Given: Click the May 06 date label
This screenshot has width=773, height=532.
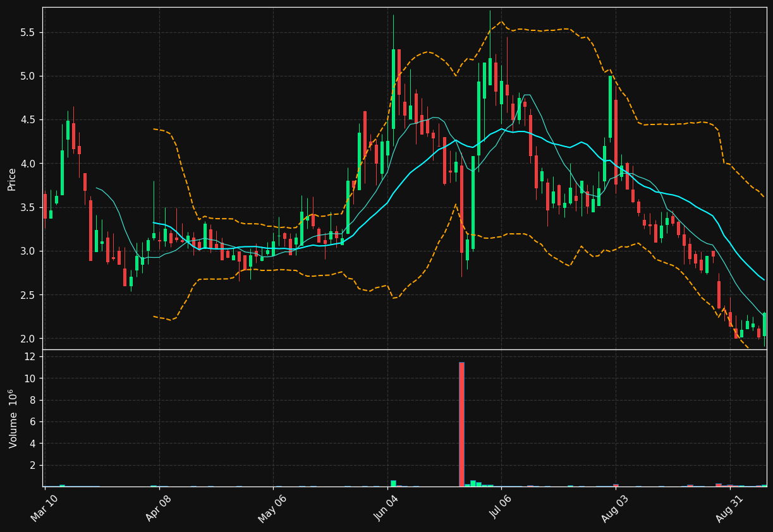Looking at the screenshot, I should (273, 507).
